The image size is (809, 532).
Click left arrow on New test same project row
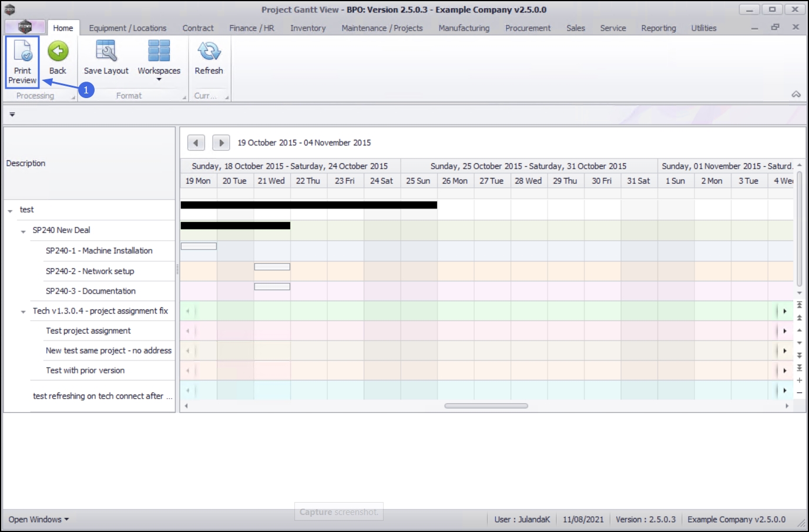(x=188, y=351)
